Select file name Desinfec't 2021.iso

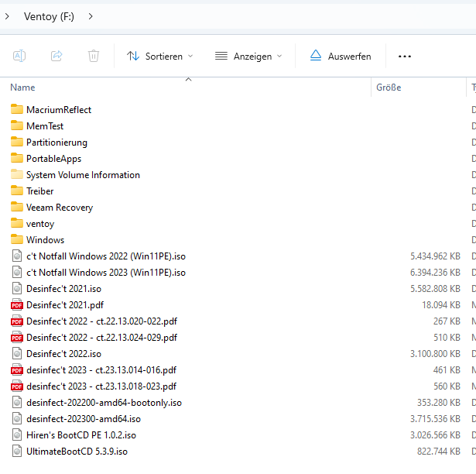[63, 289]
